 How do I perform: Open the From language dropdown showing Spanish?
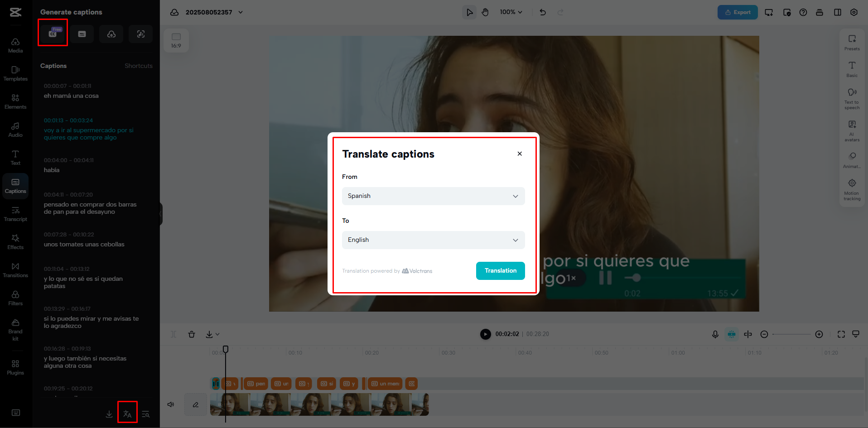tap(433, 196)
